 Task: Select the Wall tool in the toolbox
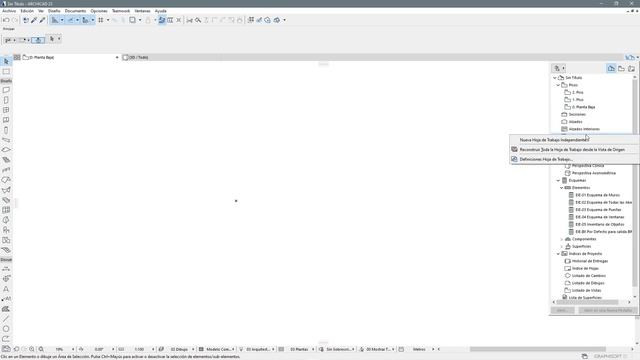pos(6,90)
